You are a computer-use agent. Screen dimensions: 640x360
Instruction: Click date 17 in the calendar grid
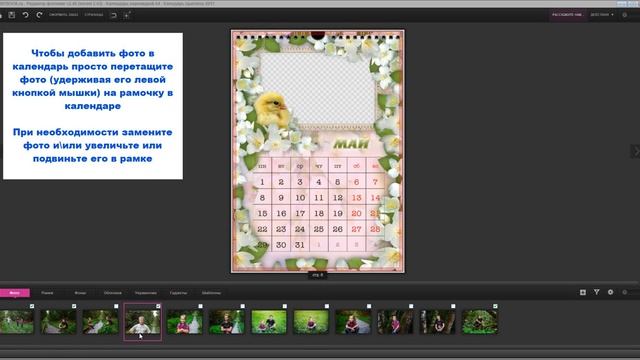point(300,213)
